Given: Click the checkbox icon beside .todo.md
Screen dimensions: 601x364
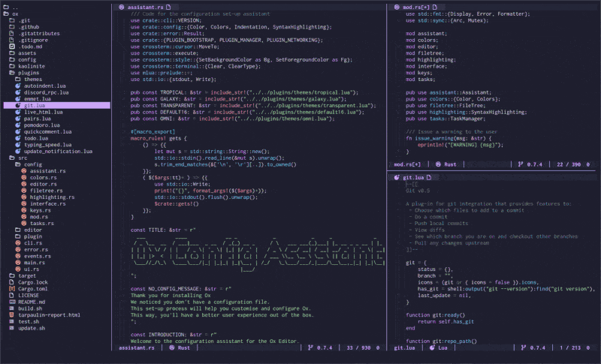Looking at the screenshot, I should click(x=11, y=47).
